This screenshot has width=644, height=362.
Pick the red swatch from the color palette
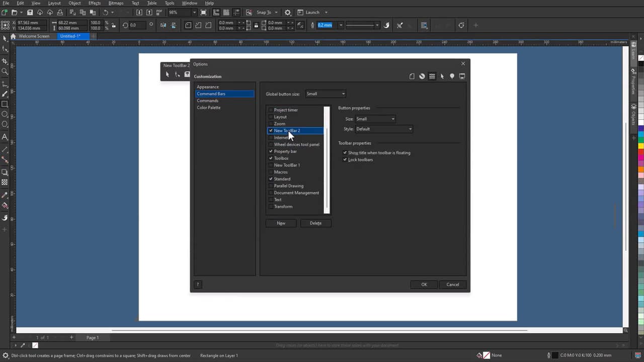[640, 152]
